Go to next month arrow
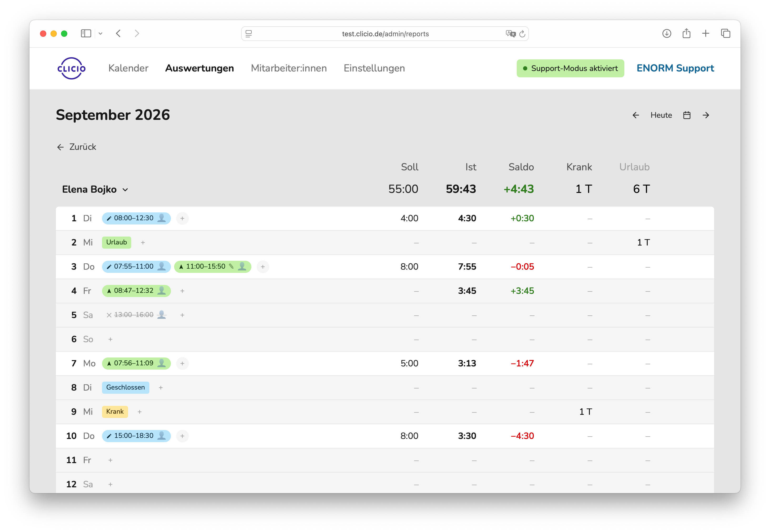The width and height of the screenshot is (770, 532). [x=706, y=115]
